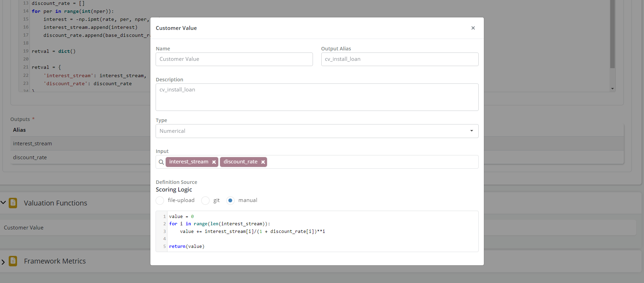
Task: Remove the discount_rate input tag
Action: click(263, 162)
